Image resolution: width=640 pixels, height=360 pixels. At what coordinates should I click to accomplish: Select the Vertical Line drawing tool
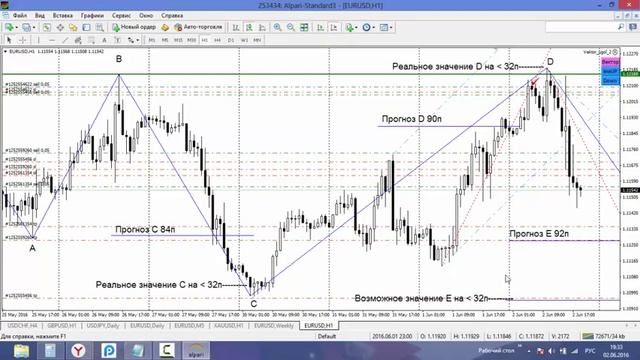(x=38, y=40)
